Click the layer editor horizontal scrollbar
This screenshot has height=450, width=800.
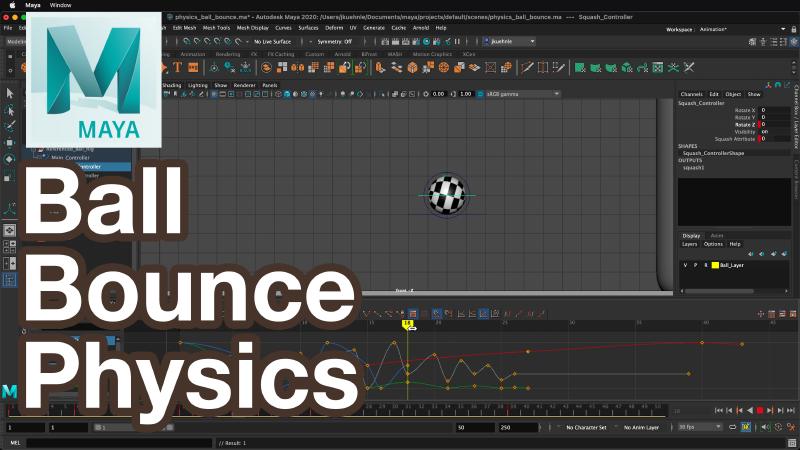click(x=719, y=291)
